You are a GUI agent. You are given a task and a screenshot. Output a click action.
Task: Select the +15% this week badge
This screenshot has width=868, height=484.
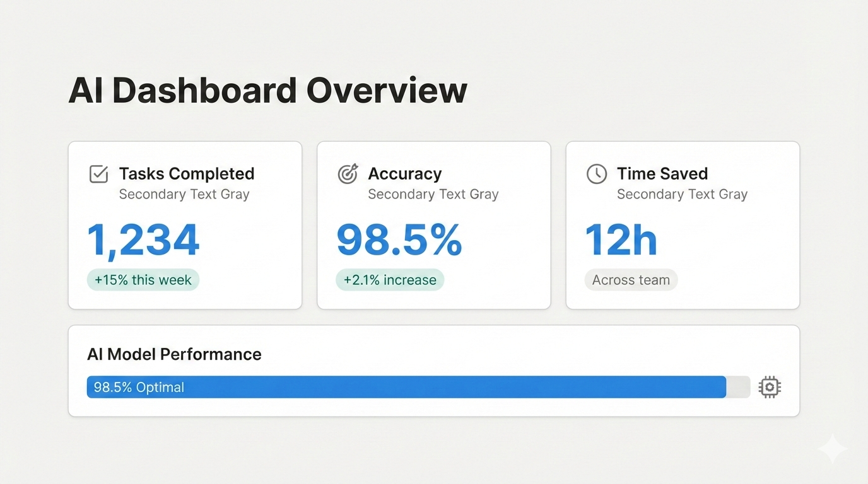click(143, 280)
